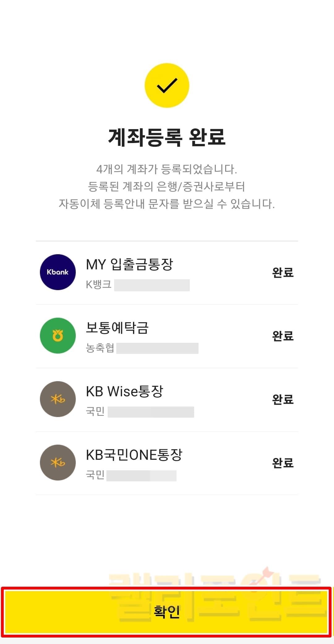Tap 완료 status for KB Wise통장
Image resolution: width=334 pixels, height=644 pixels.
coord(283,399)
